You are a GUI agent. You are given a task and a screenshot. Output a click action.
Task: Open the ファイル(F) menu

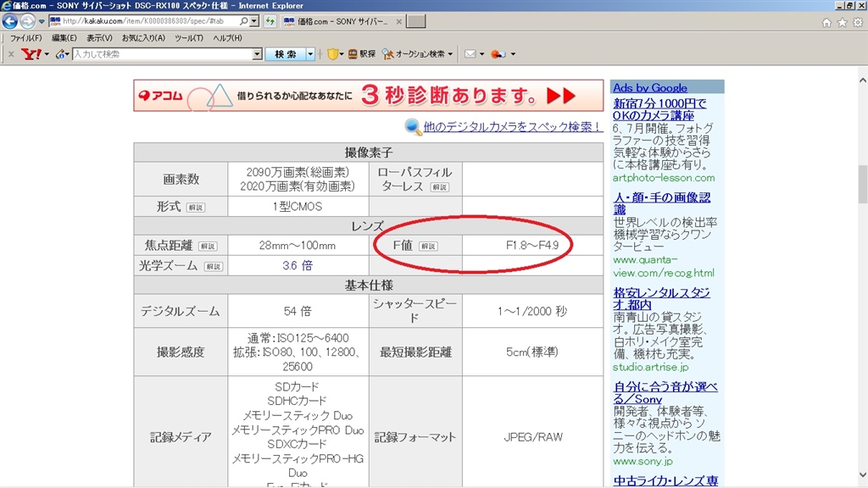pyautogui.click(x=25, y=38)
